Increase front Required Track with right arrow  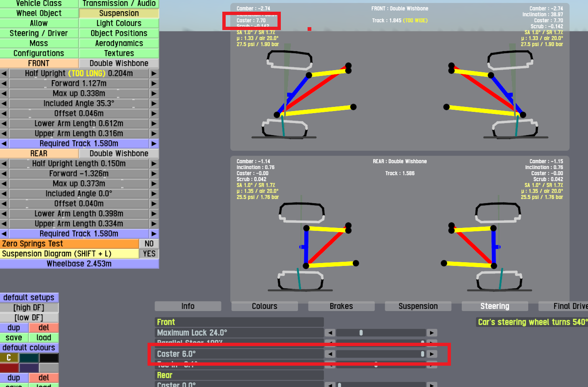tap(154, 144)
